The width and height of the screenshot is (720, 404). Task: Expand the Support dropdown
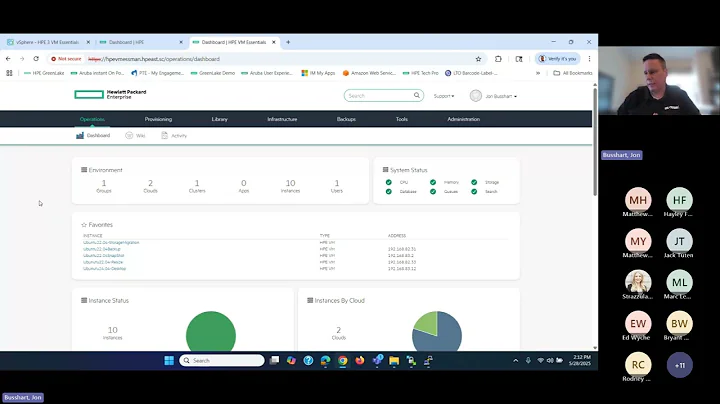click(x=444, y=96)
